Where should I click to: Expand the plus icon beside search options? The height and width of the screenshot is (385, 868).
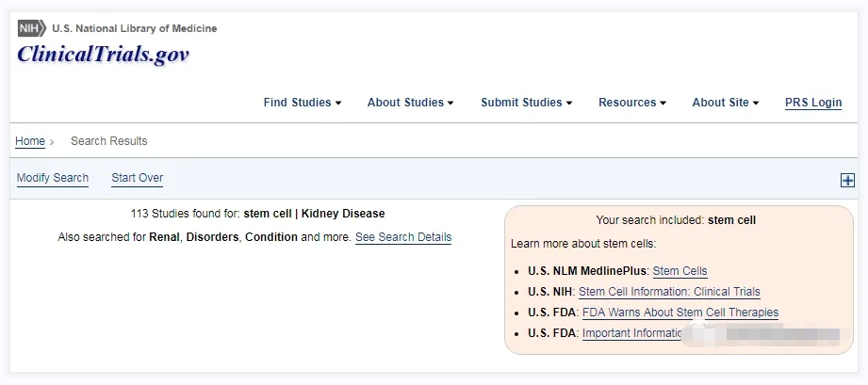pos(847,181)
